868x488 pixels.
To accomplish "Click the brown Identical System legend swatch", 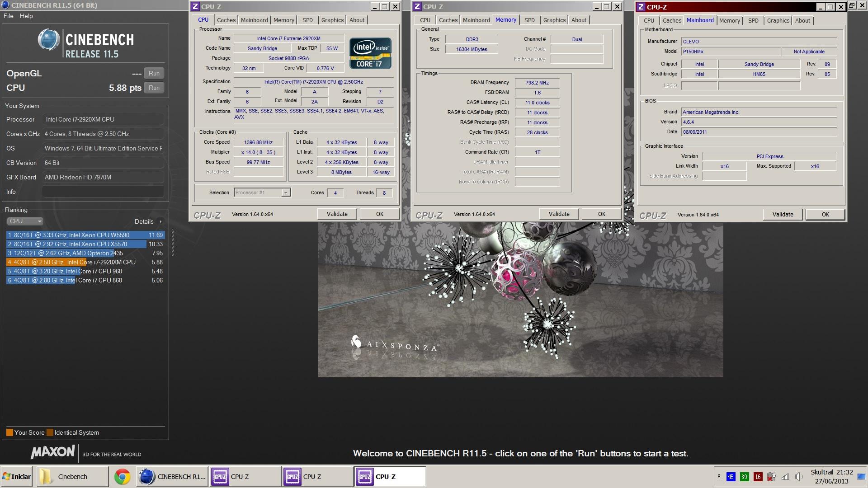I will click(50, 432).
